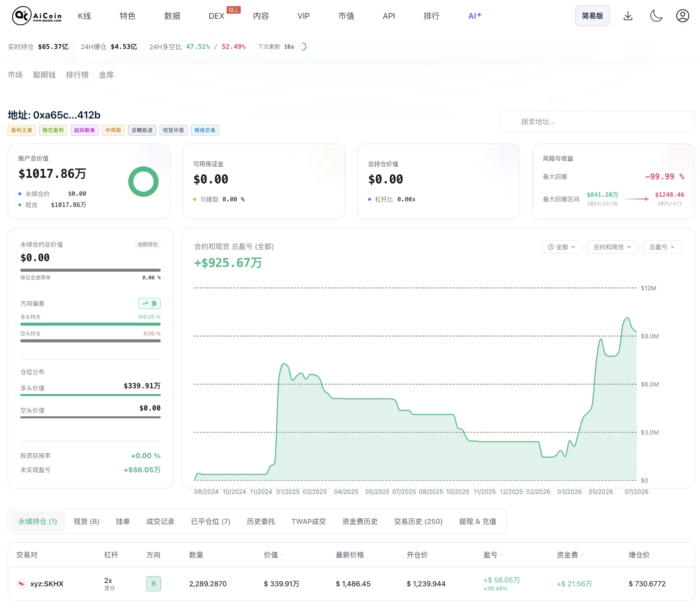Screen dimensions: 700x612
Task: Sort by 盈亏 column header
Action: (x=493, y=555)
